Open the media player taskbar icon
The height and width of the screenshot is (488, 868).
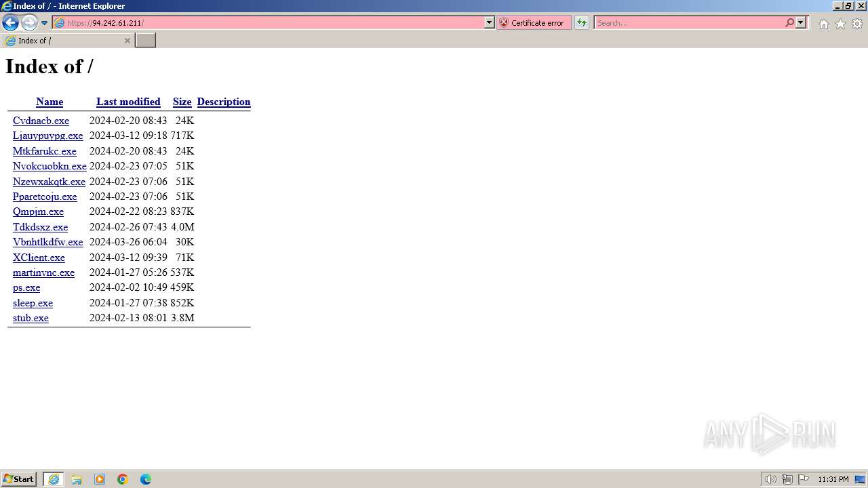click(100, 479)
